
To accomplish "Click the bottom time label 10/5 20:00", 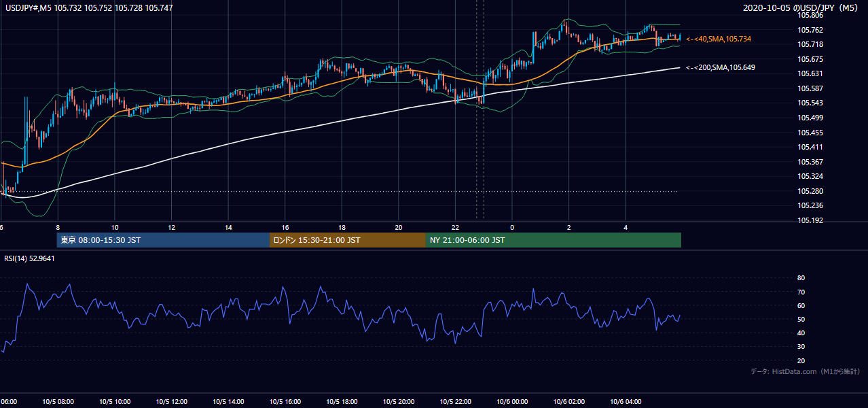I will (399, 402).
